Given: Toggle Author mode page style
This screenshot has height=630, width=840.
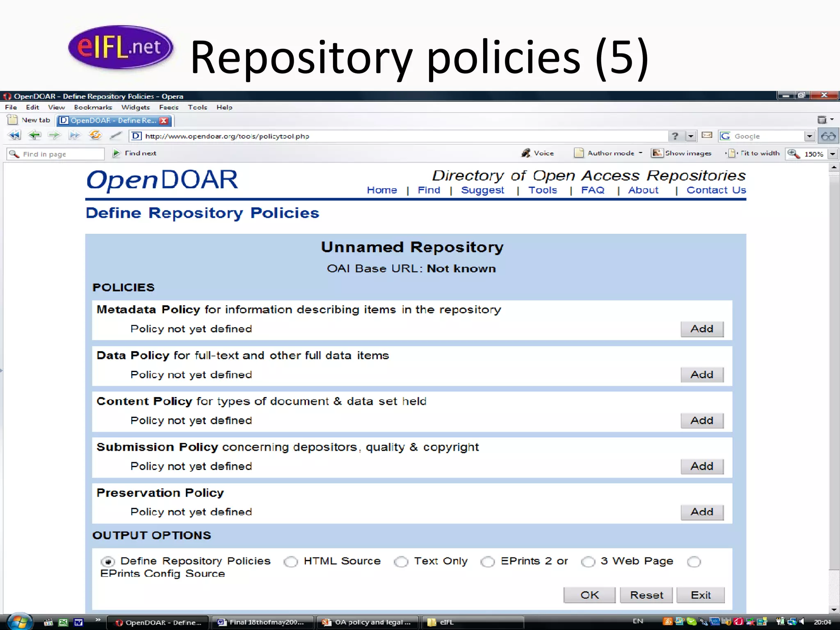Looking at the screenshot, I should pos(605,153).
